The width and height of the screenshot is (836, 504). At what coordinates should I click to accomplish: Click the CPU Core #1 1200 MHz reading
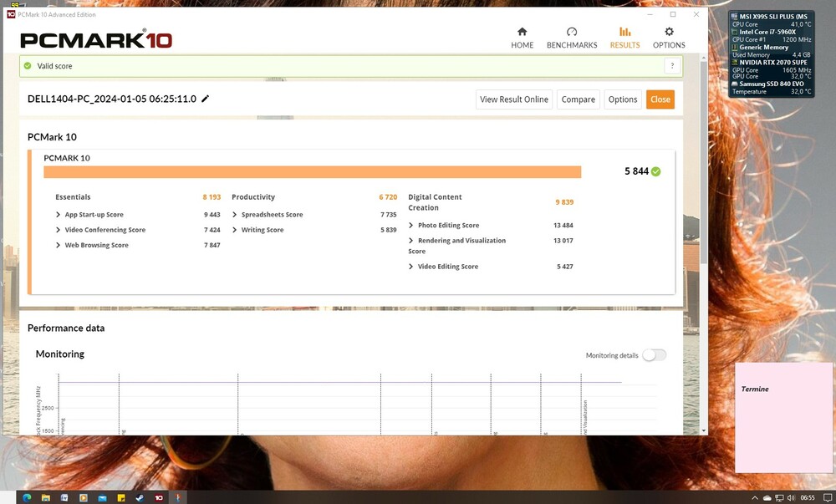point(771,39)
